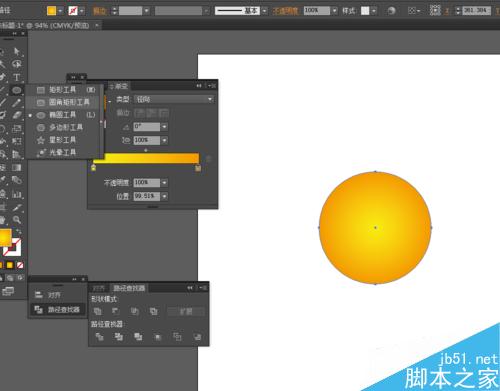This screenshot has height=391, width=500.
Task: Switch to the 对齐 tab in the panel
Action: pos(99,288)
